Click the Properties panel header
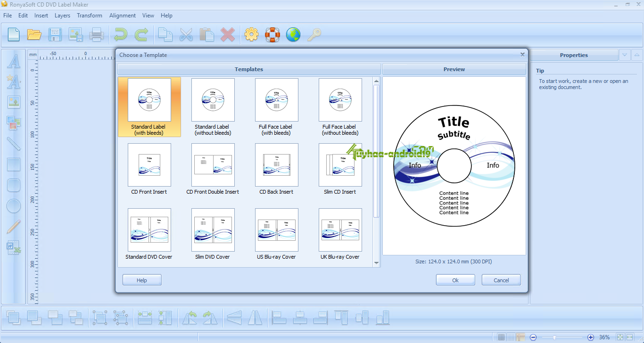Viewport: 644px width, 343px height. (574, 55)
